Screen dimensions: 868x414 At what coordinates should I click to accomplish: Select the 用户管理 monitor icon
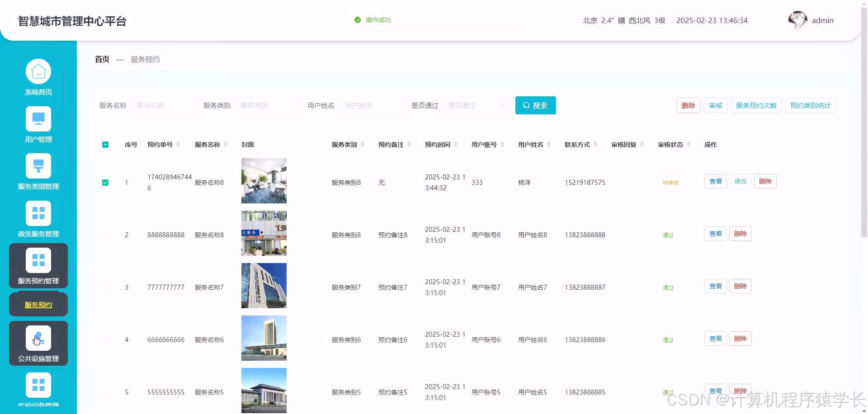(x=38, y=118)
